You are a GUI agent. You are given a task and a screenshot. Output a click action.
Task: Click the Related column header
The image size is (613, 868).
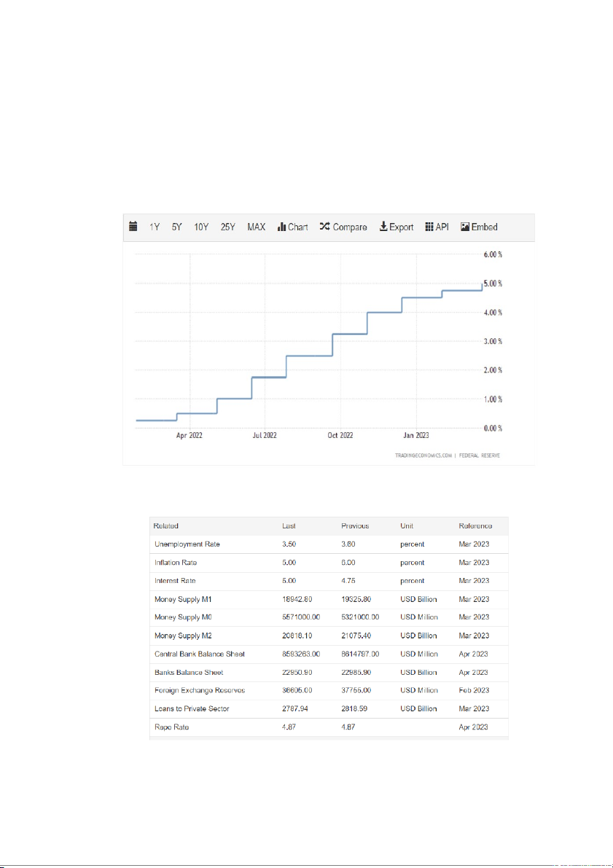(x=167, y=525)
